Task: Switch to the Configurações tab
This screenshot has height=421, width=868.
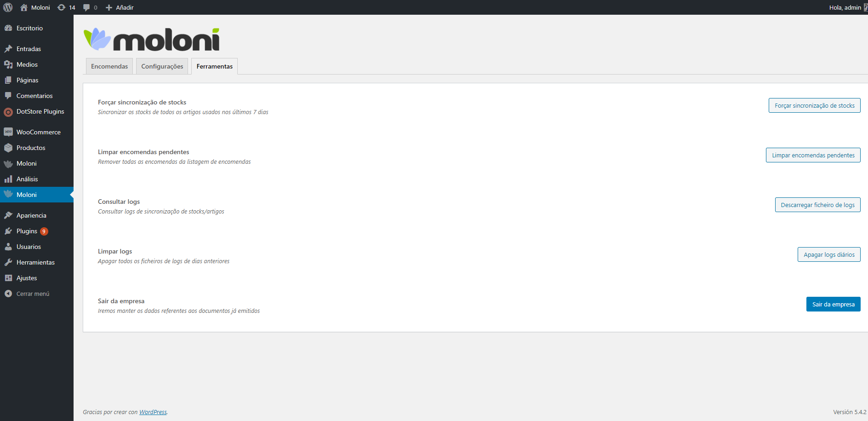Action: click(x=162, y=66)
